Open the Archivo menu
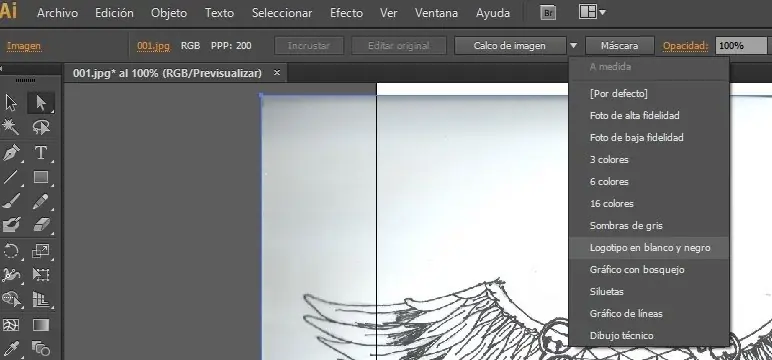Viewport: 772px width, 360px height. (57, 13)
